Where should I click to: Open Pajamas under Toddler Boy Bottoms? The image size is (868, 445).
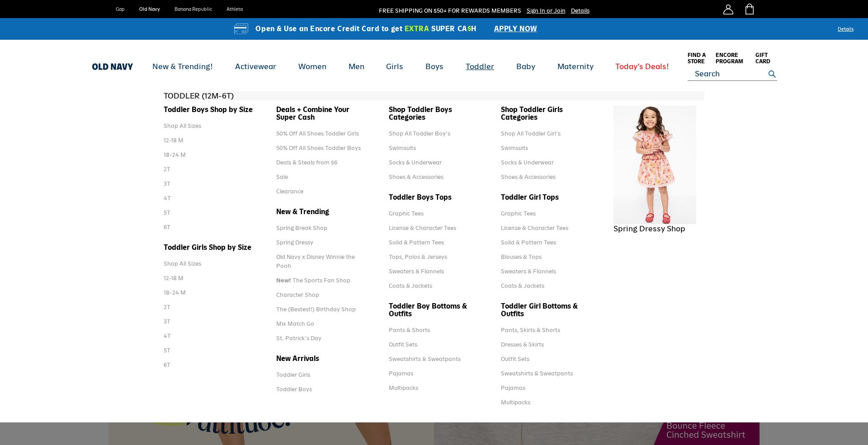point(401,373)
